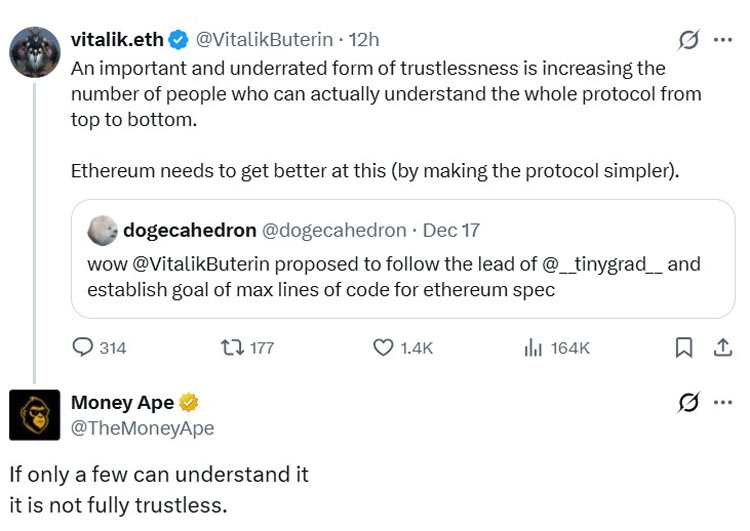
Task: Share the post via share icon
Action: pyautogui.click(x=721, y=347)
